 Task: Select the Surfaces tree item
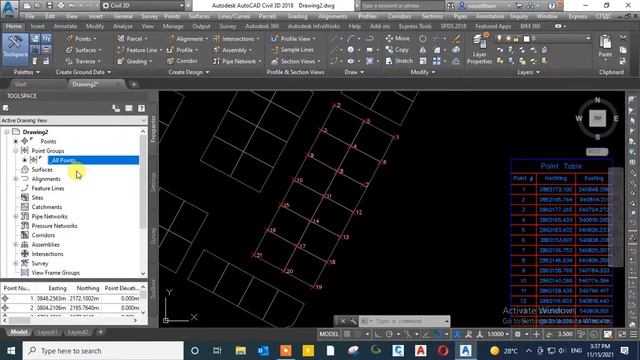(x=42, y=169)
